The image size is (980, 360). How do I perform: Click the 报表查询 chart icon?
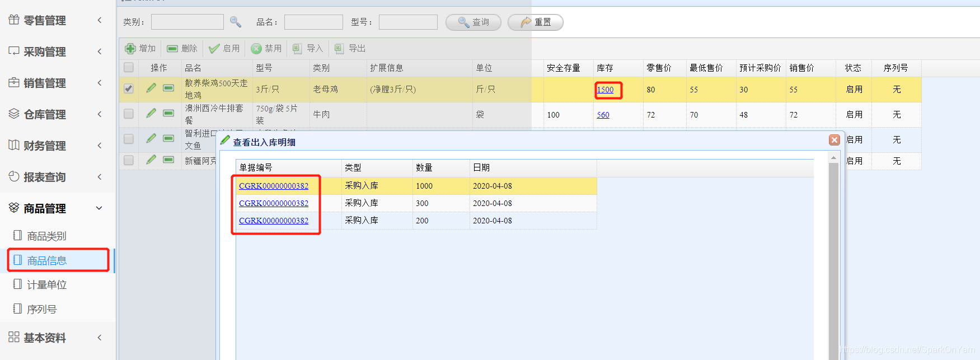click(x=14, y=177)
